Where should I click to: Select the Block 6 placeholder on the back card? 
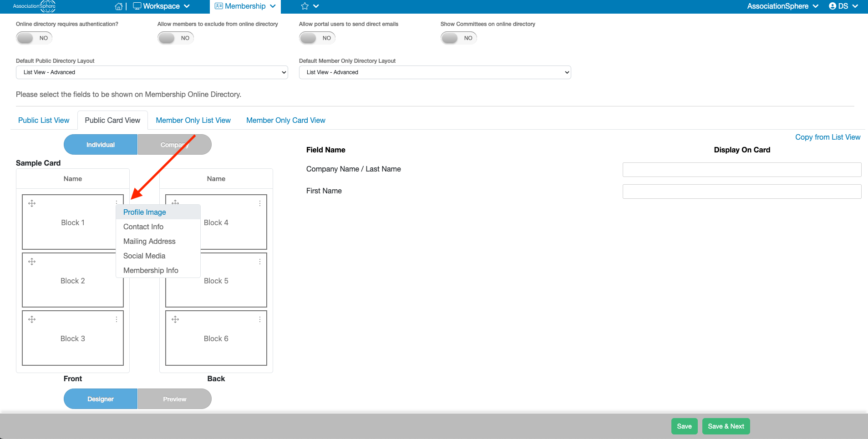click(x=216, y=338)
